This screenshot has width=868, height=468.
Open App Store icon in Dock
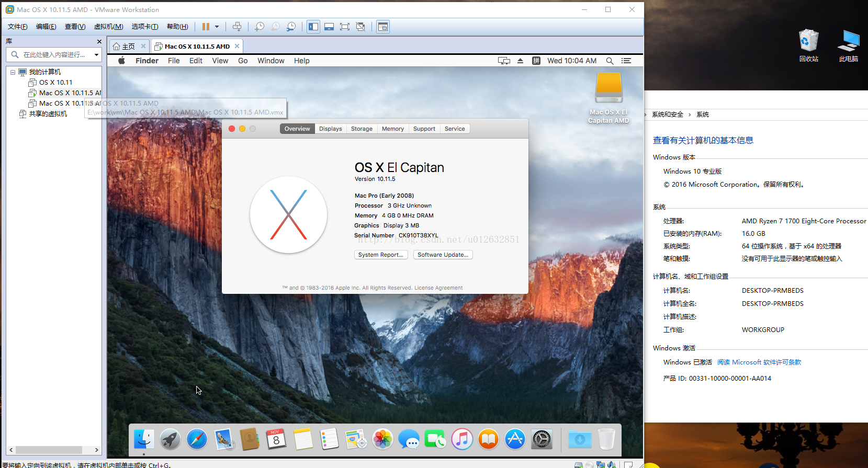tap(515, 439)
